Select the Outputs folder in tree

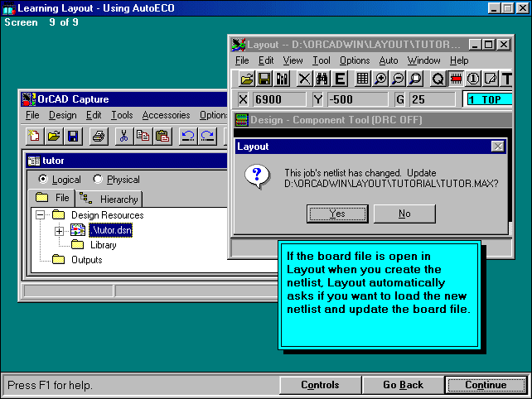point(86,260)
